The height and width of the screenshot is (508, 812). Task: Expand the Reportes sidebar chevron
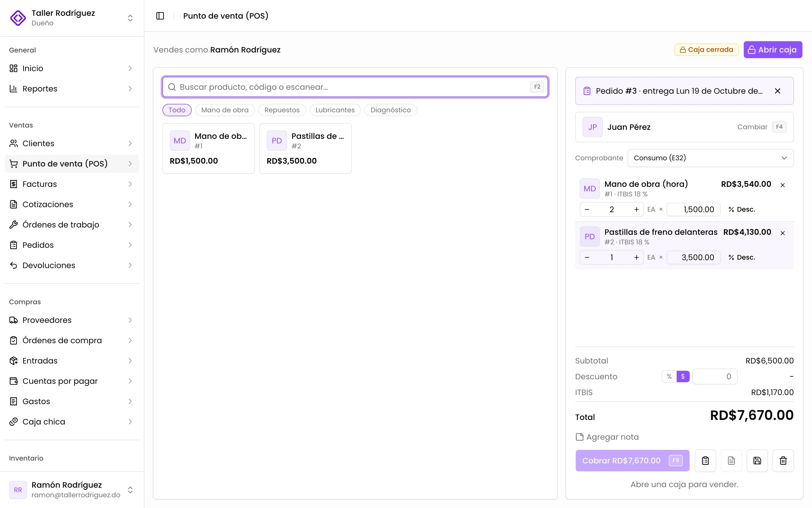coord(130,89)
